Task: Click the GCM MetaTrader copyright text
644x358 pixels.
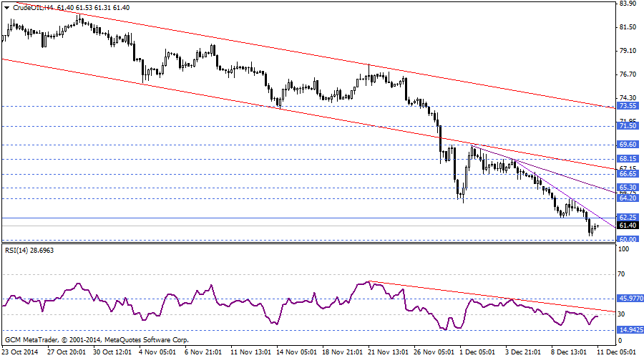Action: (x=97, y=340)
